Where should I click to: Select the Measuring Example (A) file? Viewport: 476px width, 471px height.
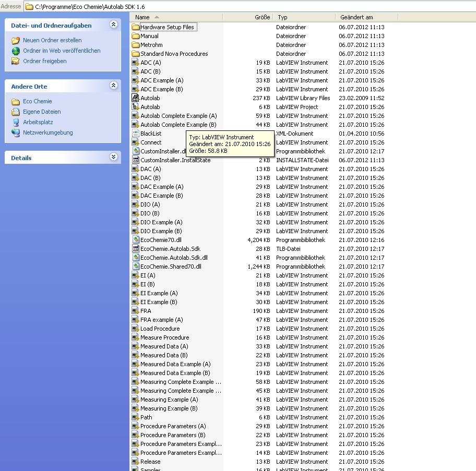(x=169, y=400)
